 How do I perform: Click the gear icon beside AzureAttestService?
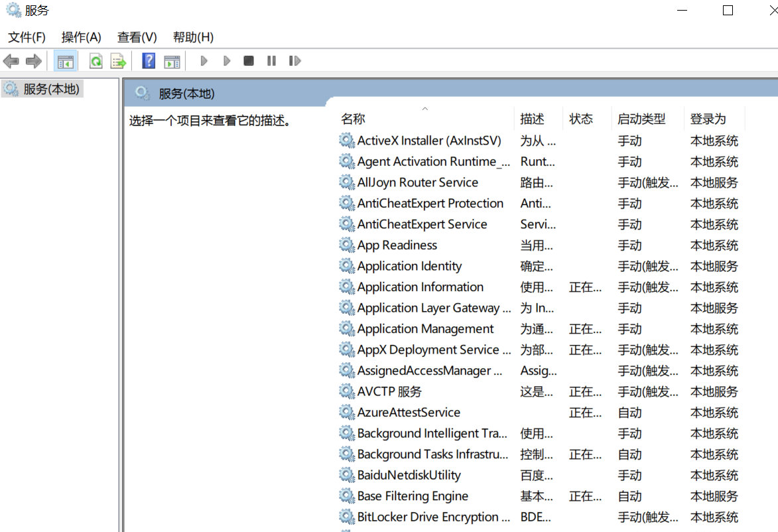pos(346,412)
